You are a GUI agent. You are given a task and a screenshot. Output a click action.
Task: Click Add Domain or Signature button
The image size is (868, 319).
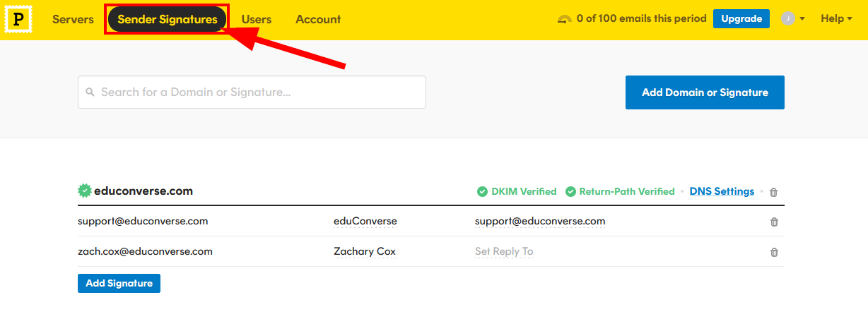pos(705,92)
